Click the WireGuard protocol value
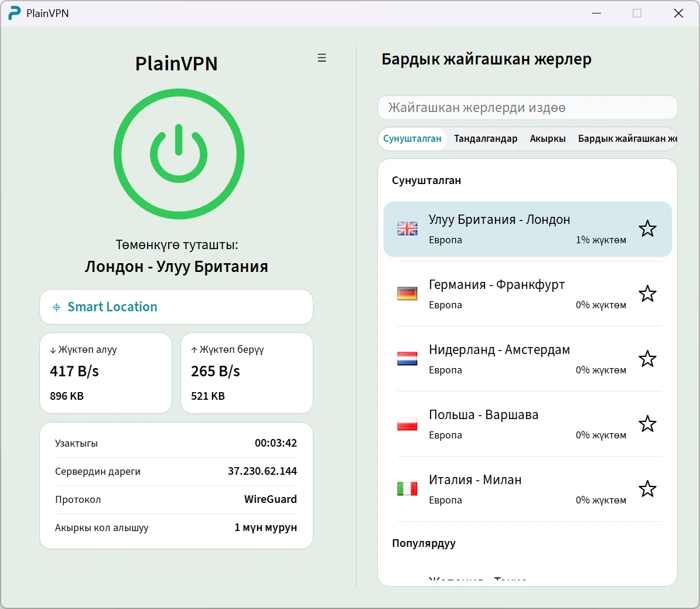The height and width of the screenshot is (609, 700). pos(270,499)
